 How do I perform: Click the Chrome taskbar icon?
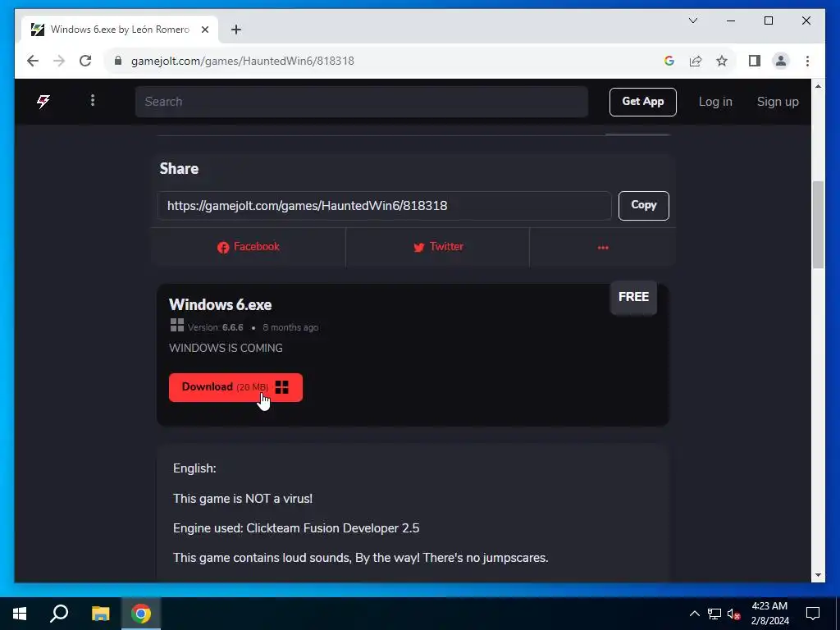[141, 614]
